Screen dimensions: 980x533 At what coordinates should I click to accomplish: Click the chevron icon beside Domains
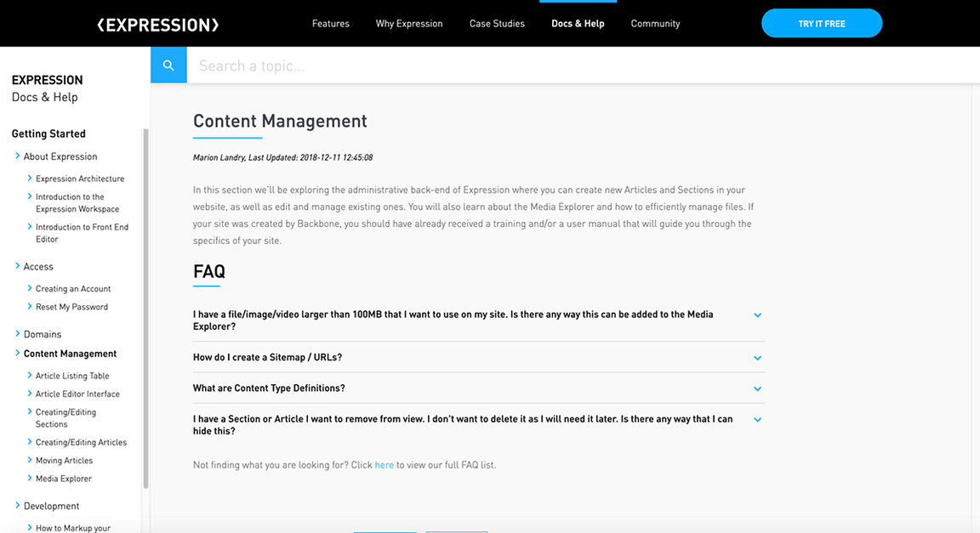pos(18,333)
